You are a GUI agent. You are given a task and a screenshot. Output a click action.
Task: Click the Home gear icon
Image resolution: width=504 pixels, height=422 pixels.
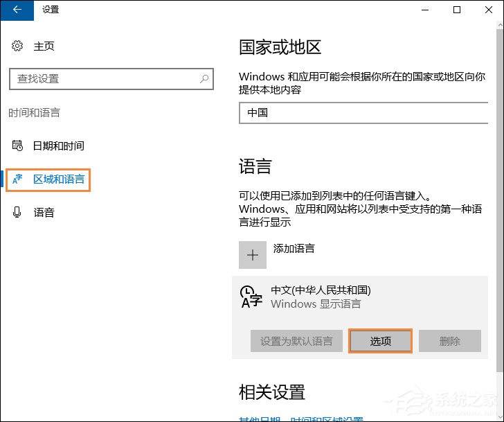[x=17, y=46]
